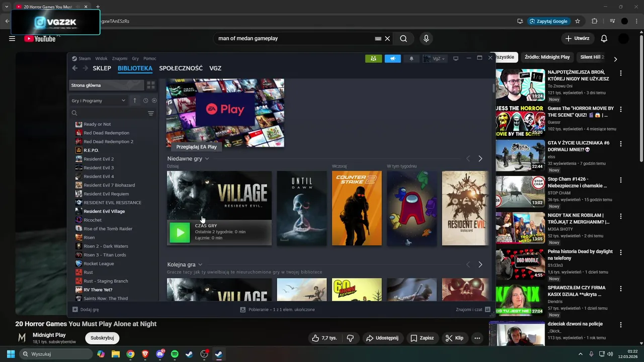
Task: Filter library by recent activity clock
Action: click(145, 101)
